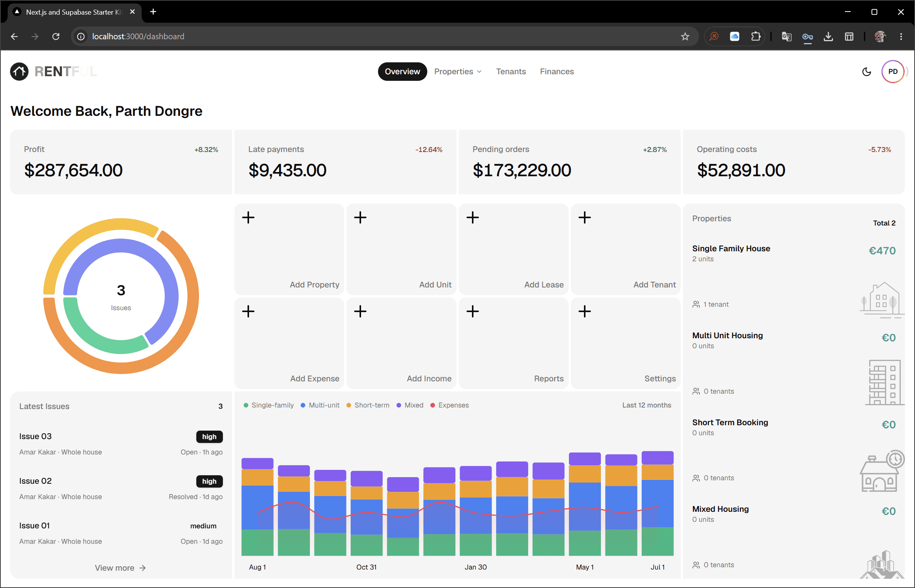The width and height of the screenshot is (915, 588).
Task: Open the PD user avatar menu
Action: pos(893,72)
